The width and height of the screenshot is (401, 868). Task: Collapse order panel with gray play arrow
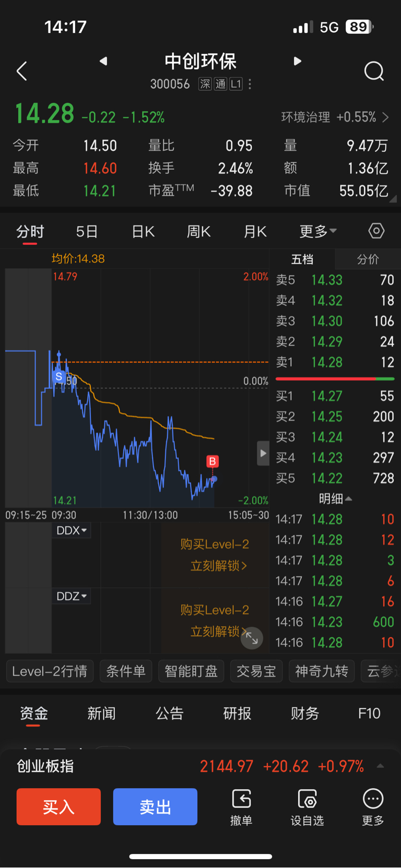tap(263, 453)
